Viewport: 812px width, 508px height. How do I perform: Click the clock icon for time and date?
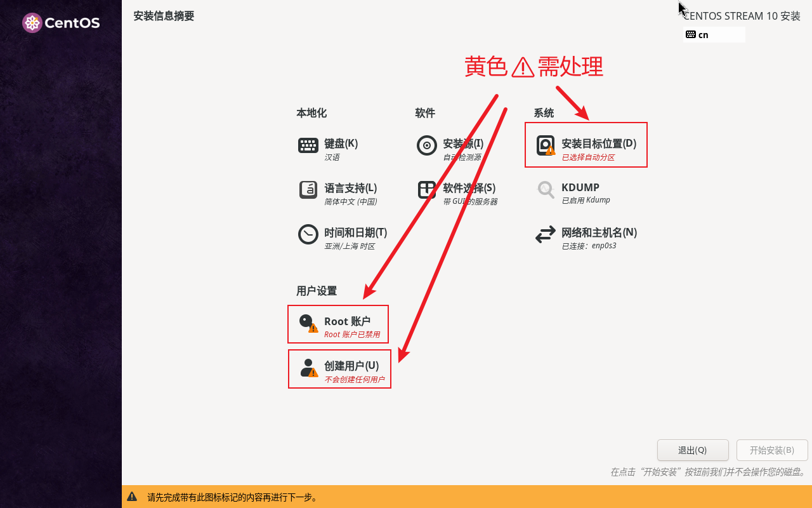pos(308,234)
